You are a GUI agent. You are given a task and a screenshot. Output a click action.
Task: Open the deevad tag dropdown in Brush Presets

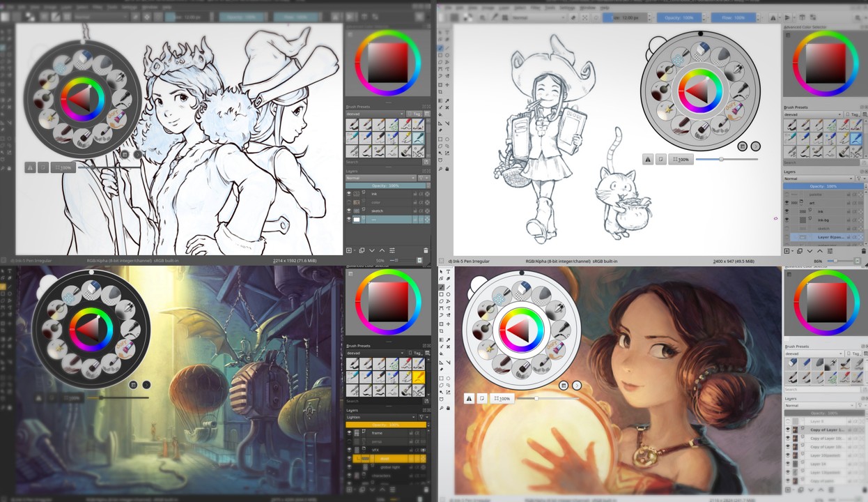pyautogui.click(x=375, y=114)
